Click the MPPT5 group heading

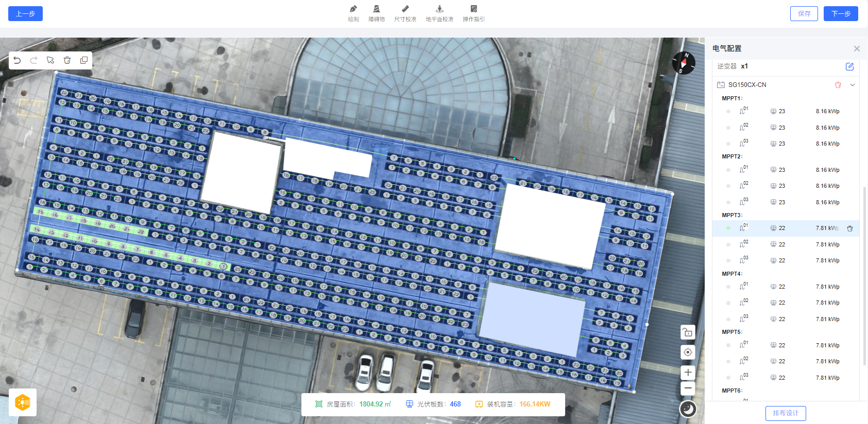pyautogui.click(x=732, y=332)
